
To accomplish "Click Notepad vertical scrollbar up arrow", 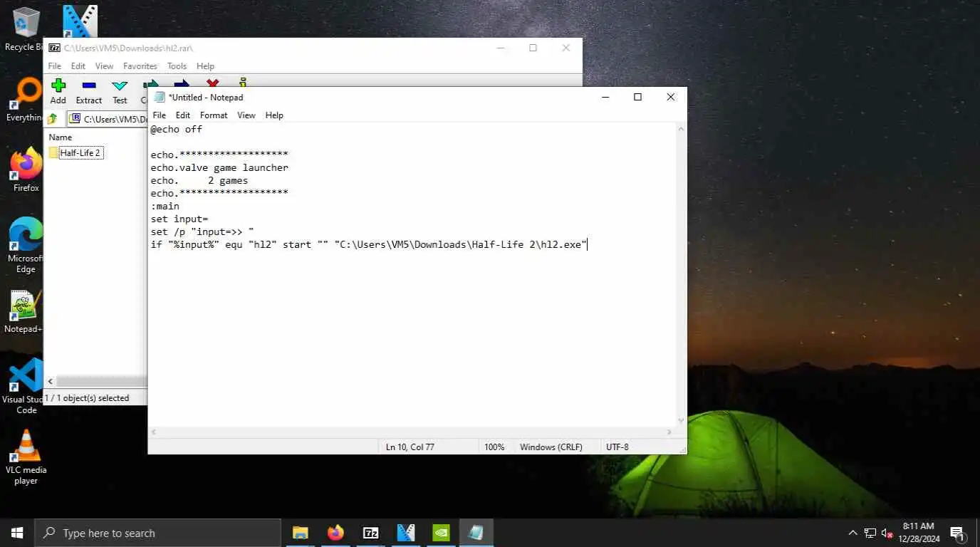I will [x=681, y=129].
